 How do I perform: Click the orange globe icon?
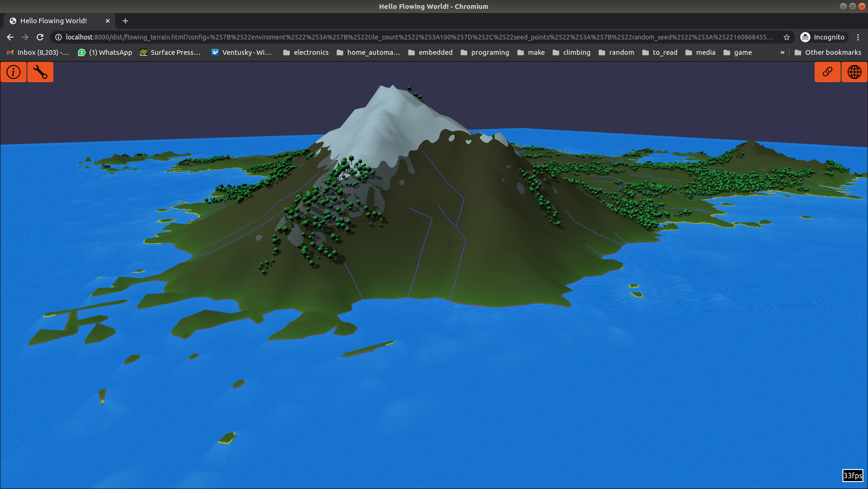pyautogui.click(x=854, y=72)
